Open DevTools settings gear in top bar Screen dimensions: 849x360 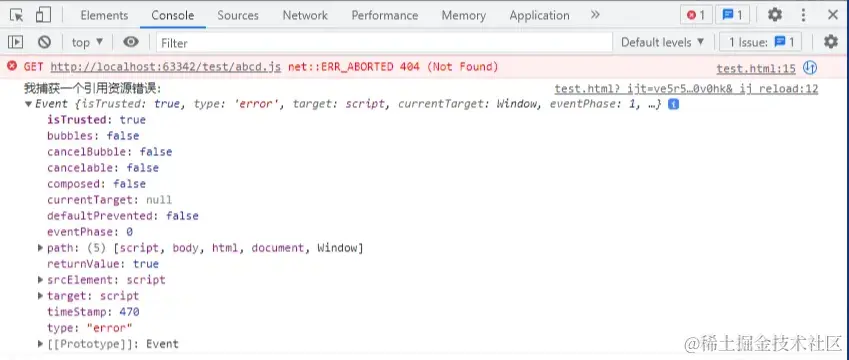click(x=775, y=15)
